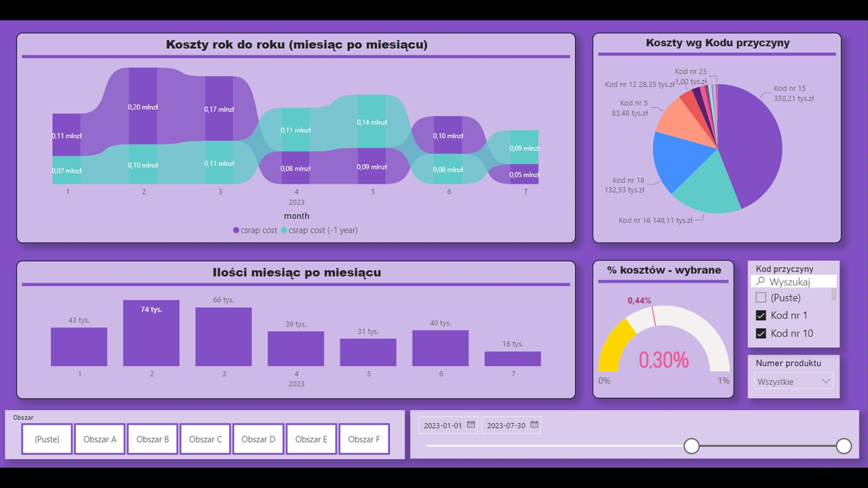Uncheck the Kod nr 1 checkbox
This screenshot has width=868, height=488.
761,315
